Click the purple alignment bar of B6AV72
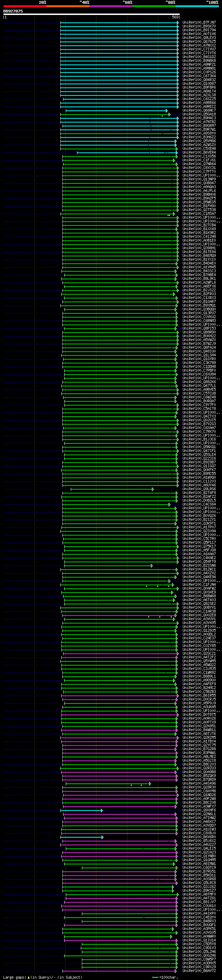The image size is (222, 980). click(120, 971)
